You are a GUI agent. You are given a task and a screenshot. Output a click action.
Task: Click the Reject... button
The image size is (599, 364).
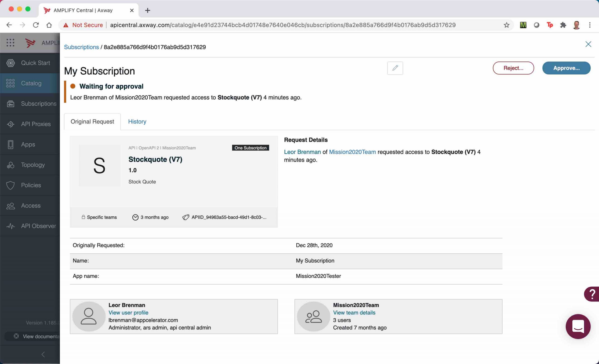[513, 68]
